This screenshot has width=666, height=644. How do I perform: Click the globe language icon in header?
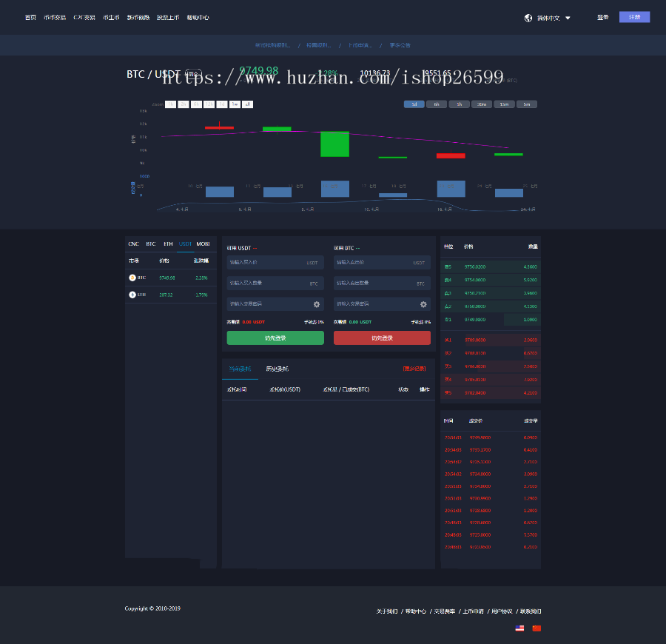(528, 17)
